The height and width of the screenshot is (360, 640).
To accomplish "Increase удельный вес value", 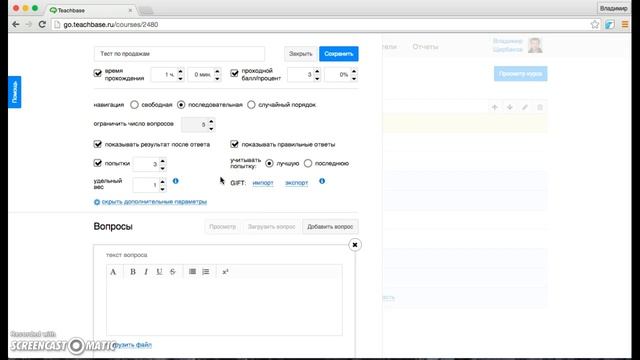I will tap(162, 181).
